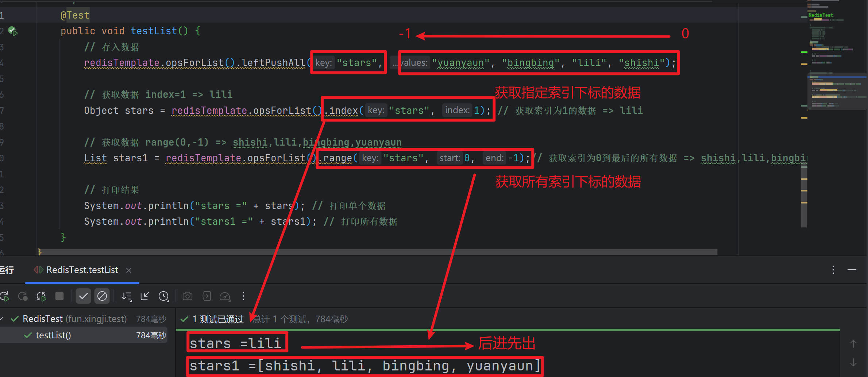Rerun the test with the rerun icon
This screenshot has height=377, width=868.
[5, 296]
